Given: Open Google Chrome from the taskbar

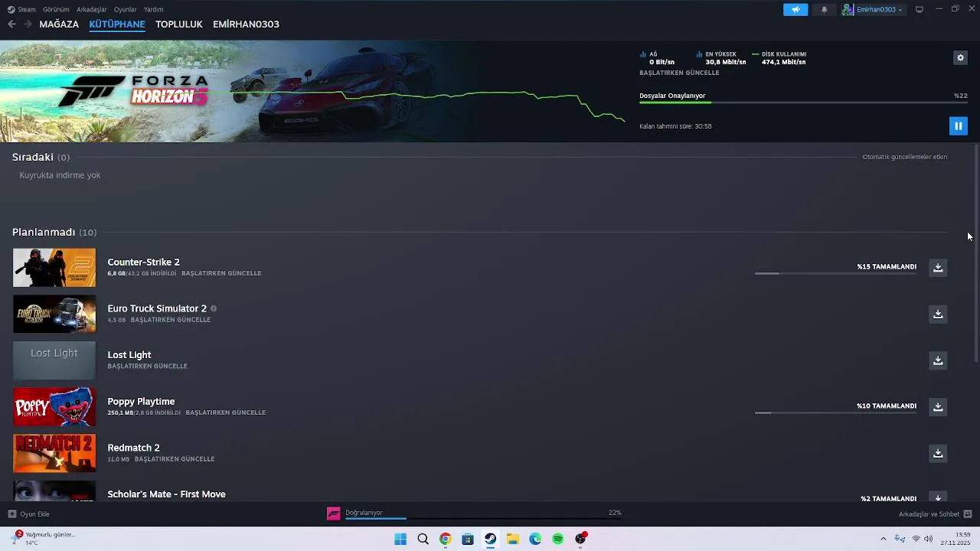Looking at the screenshot, I should coord(445,539).
